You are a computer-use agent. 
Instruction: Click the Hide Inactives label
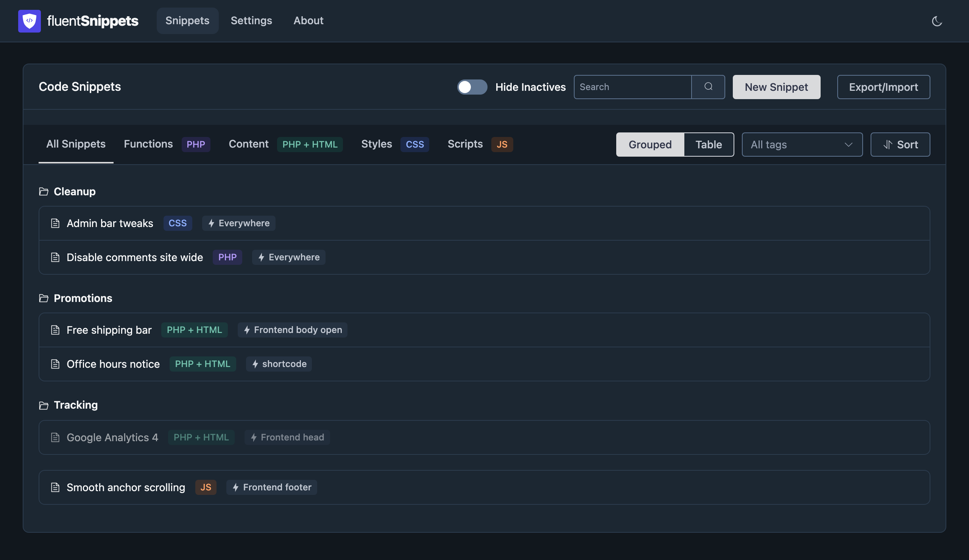530,87
